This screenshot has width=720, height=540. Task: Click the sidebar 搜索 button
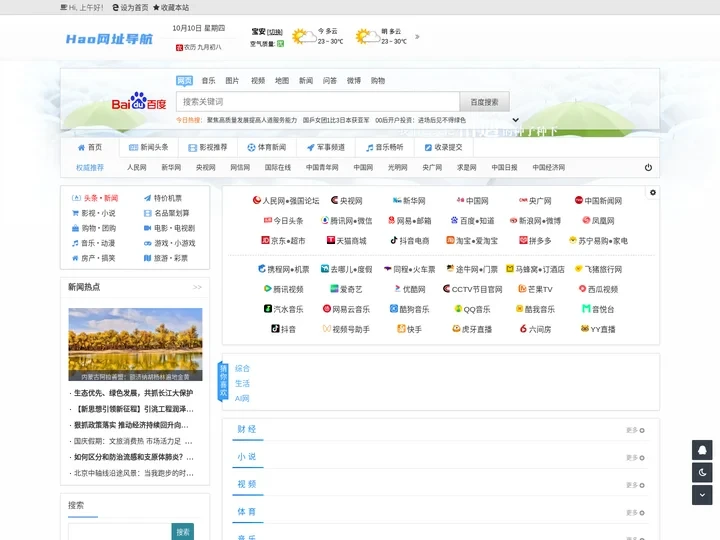(x=183, y=532)
